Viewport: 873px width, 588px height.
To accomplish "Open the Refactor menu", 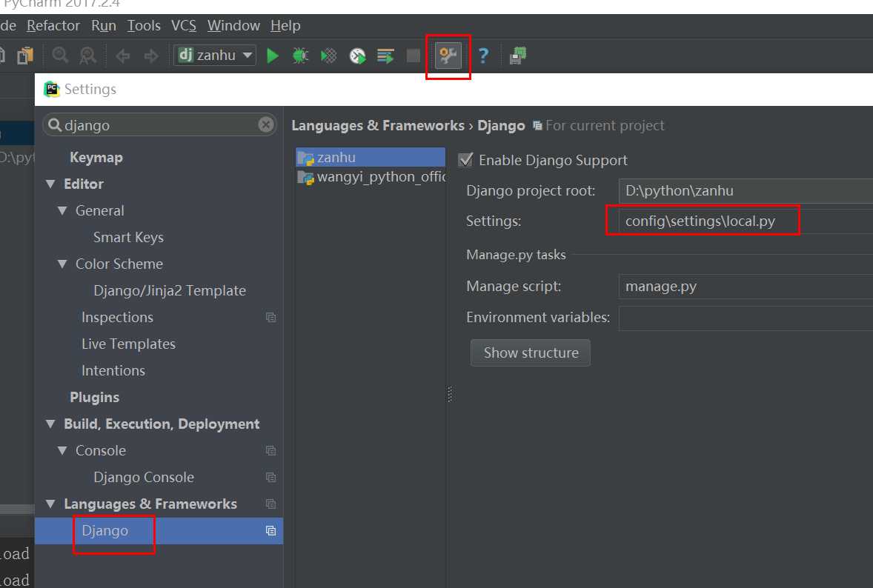I will [53, 26].
